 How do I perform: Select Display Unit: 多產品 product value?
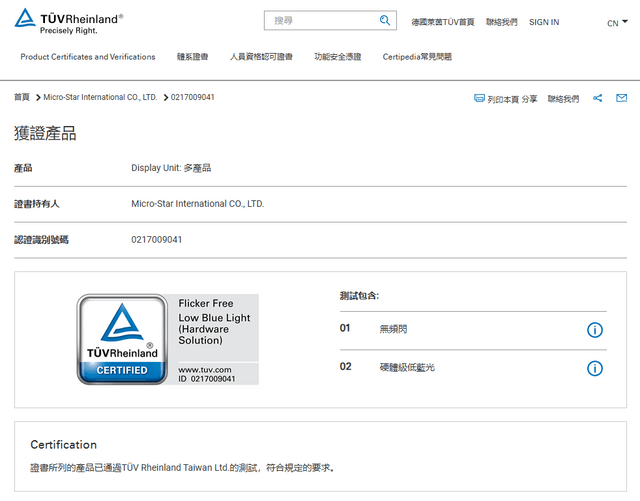point(171,168)
